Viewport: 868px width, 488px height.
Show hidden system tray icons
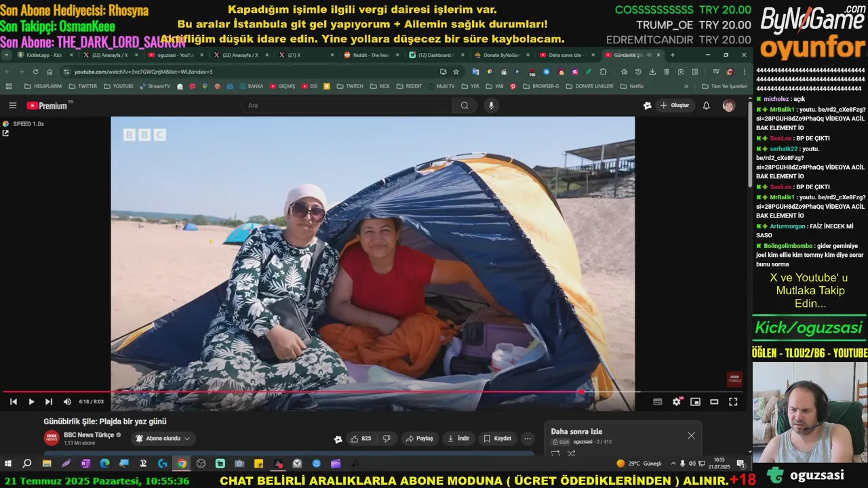coord(673,464)
